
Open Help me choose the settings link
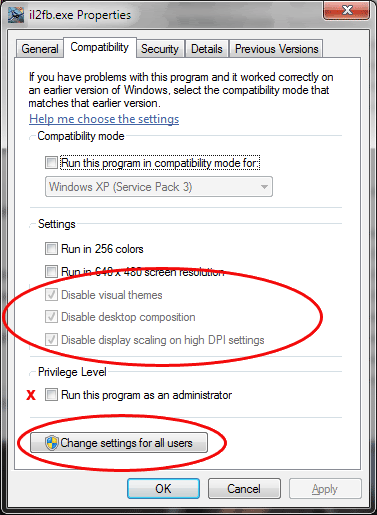pyautogui.click(x=104, y=119)
